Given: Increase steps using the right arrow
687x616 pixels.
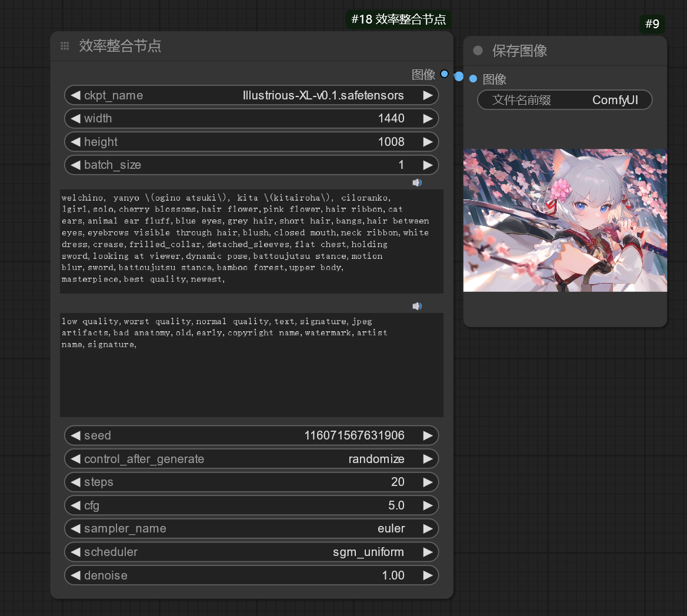Looking at the screenshot, I should (428, 482).
